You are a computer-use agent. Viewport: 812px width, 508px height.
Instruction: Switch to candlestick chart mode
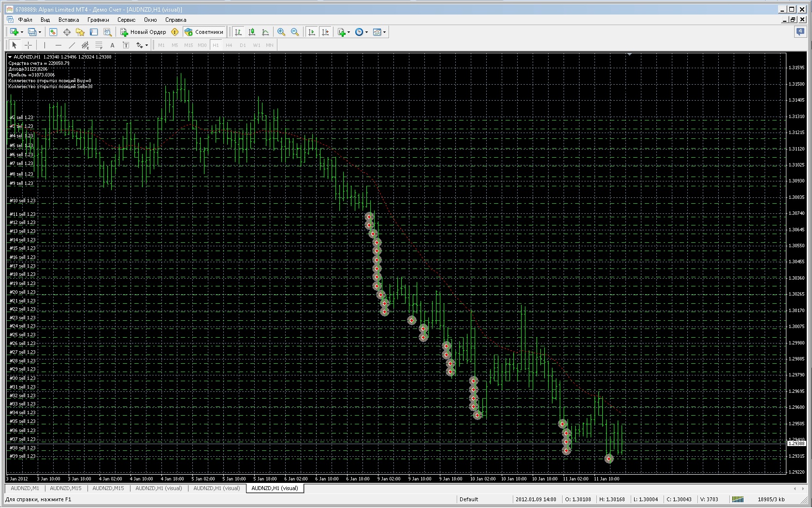pos(252,32)
